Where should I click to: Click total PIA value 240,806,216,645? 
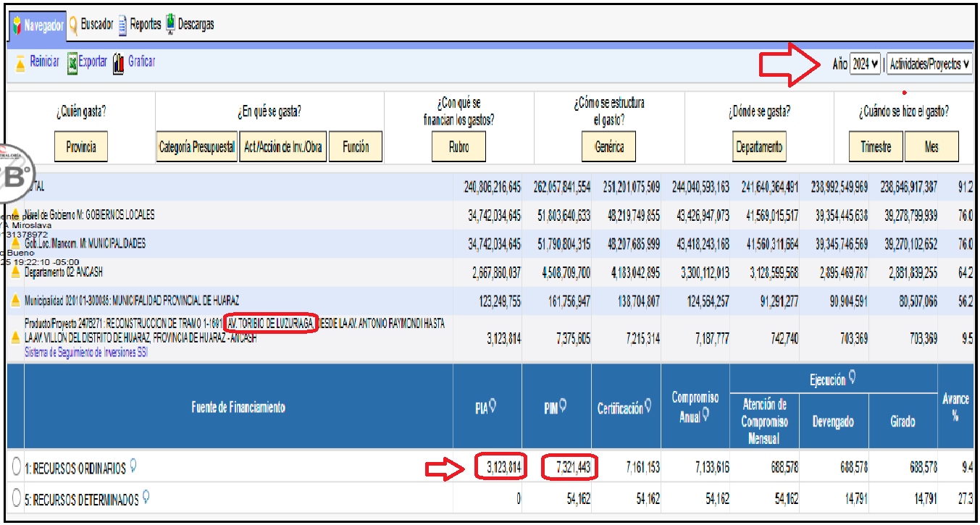(493, 187)
